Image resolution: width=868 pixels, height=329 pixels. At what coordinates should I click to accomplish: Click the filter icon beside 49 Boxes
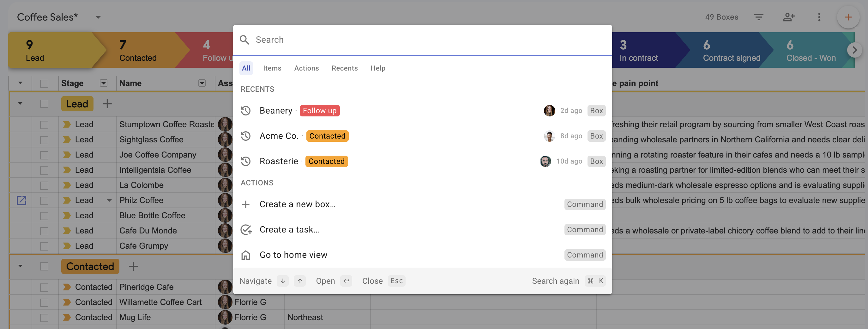pyautogui.click(x=758, y=17)
